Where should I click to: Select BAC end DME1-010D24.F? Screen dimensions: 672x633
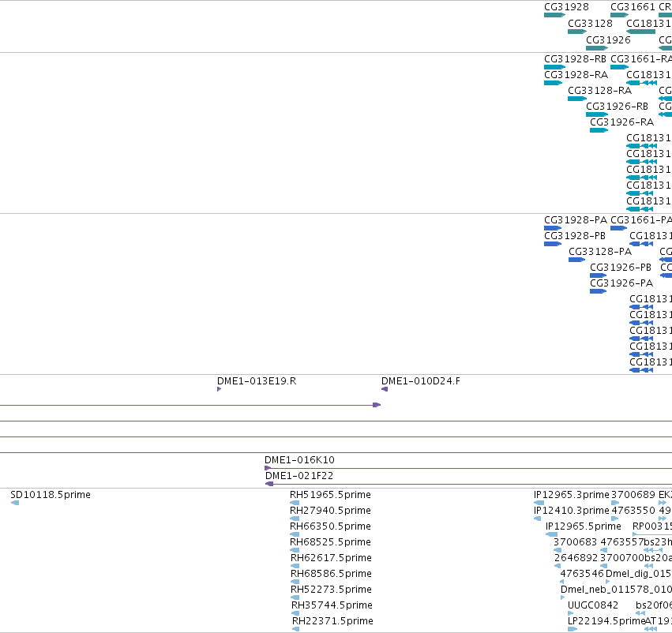(385, 389)
